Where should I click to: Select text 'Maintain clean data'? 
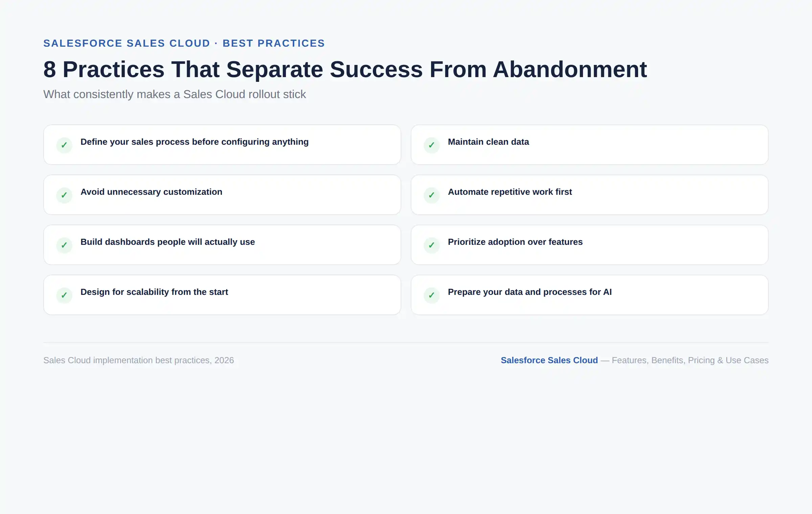(489, 142)
